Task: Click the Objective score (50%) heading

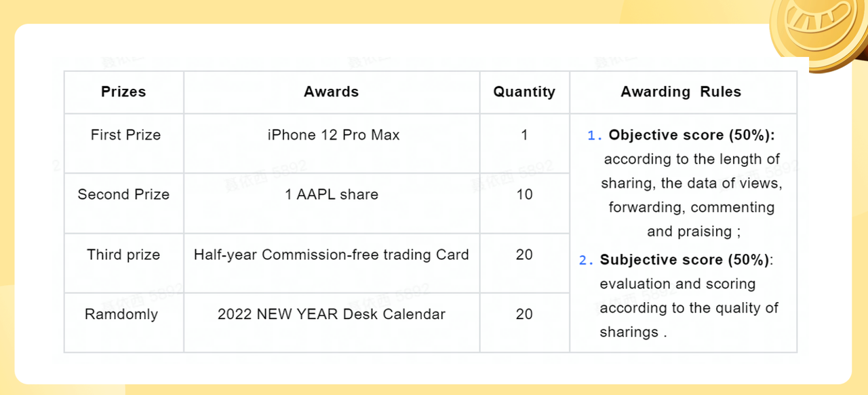Action: (692, 135)
